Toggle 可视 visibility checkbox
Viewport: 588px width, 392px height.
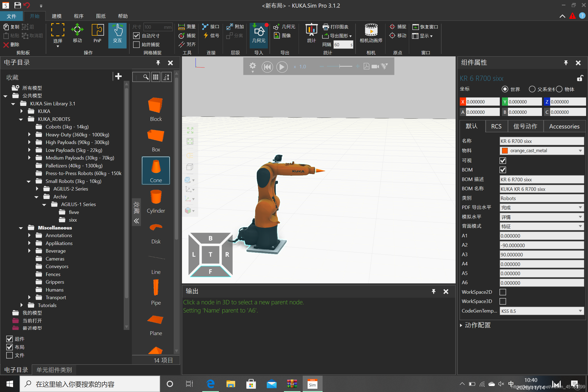(503, 161)
